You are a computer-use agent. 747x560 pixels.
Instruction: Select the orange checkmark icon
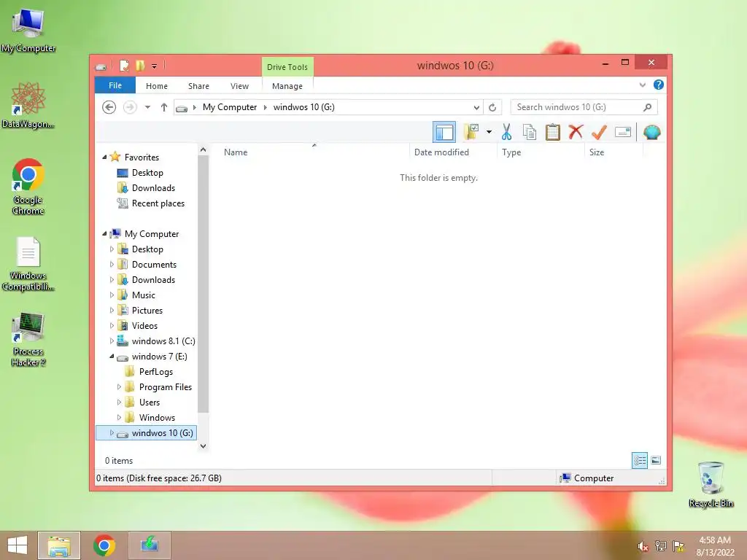599,132
